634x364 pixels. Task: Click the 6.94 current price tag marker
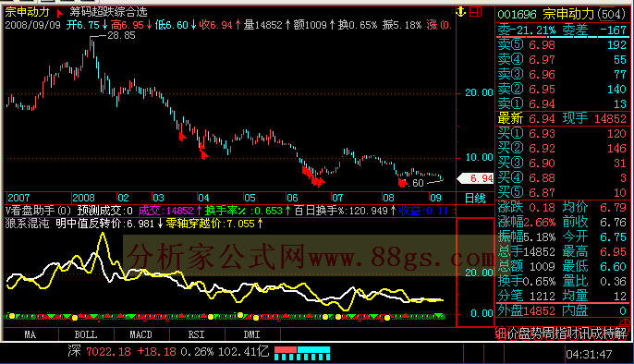point(475,178)
